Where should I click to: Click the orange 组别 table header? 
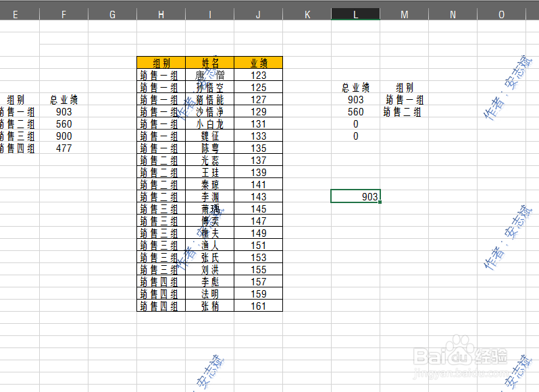tap(161, 63)
